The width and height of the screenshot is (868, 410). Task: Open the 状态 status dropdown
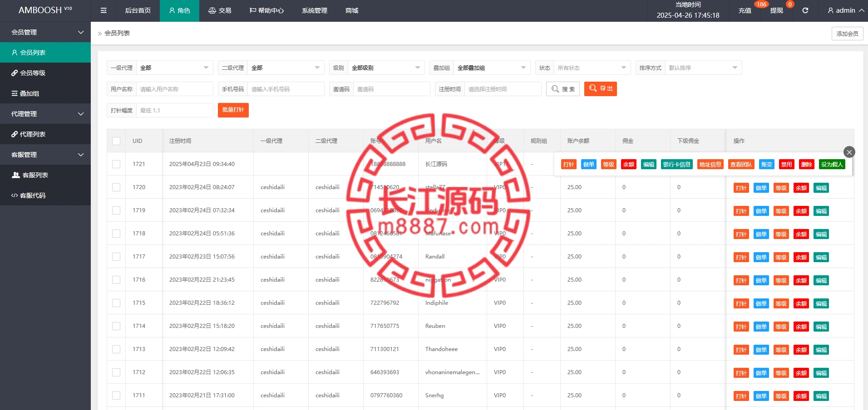click(592, 68)
